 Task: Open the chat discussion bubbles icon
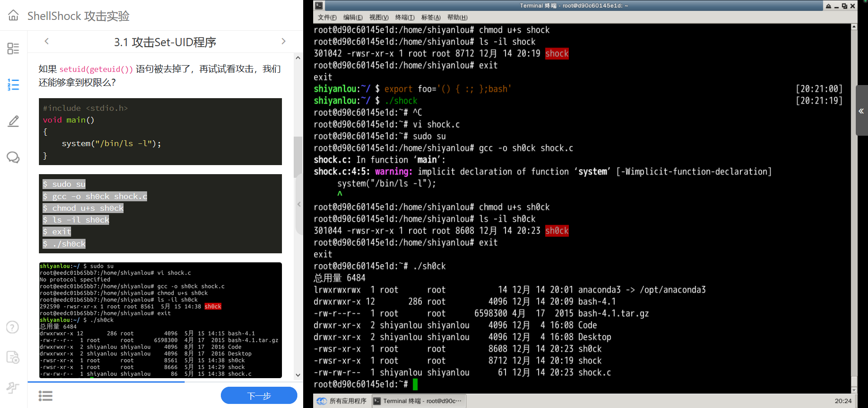tap(13, 157)
